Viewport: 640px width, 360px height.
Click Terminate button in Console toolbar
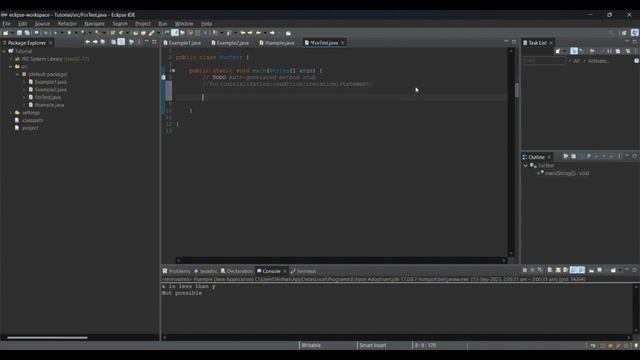(524, 270)
